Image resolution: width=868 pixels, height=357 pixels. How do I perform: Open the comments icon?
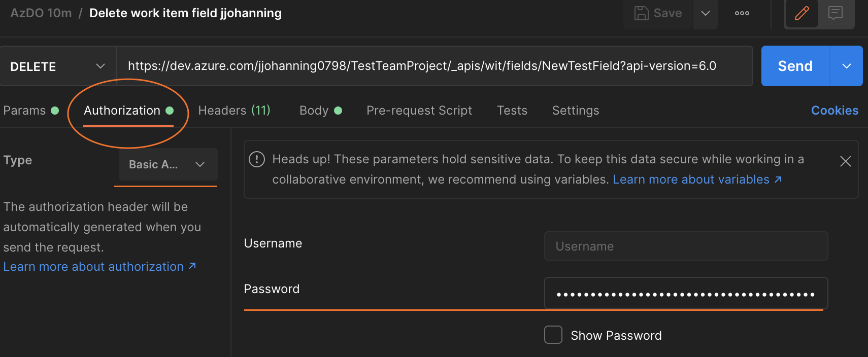pyautogui.click(x=835, y=13)
